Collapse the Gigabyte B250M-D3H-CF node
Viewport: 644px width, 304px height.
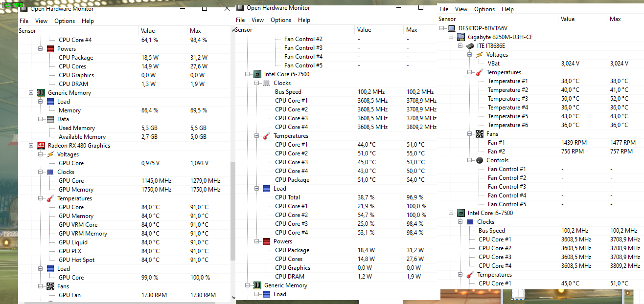tap(451, 37)
